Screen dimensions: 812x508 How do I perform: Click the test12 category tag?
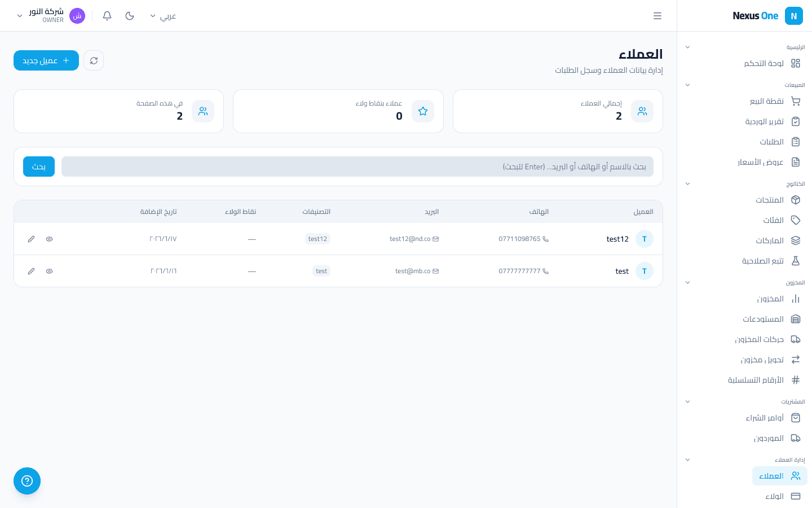[x=317, y=239]
